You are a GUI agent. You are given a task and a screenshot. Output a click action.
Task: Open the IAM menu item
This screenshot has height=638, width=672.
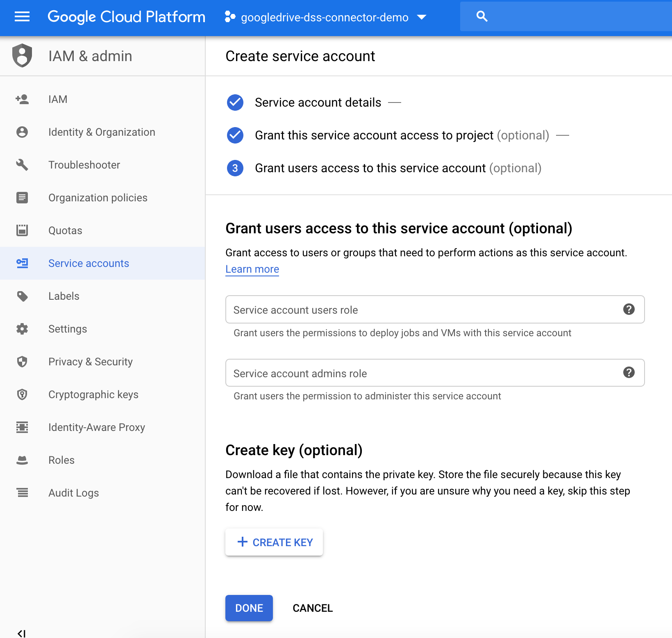tap(102, 99)
